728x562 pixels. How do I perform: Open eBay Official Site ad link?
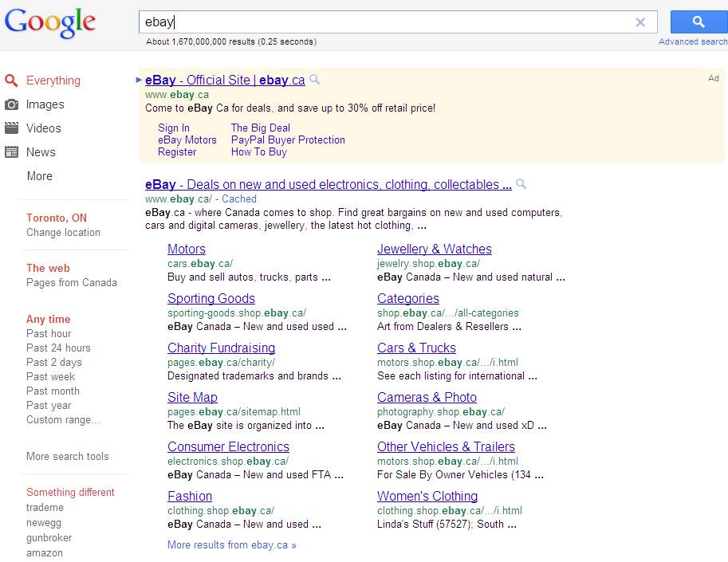pyautogui.click(x=225, y=80)
